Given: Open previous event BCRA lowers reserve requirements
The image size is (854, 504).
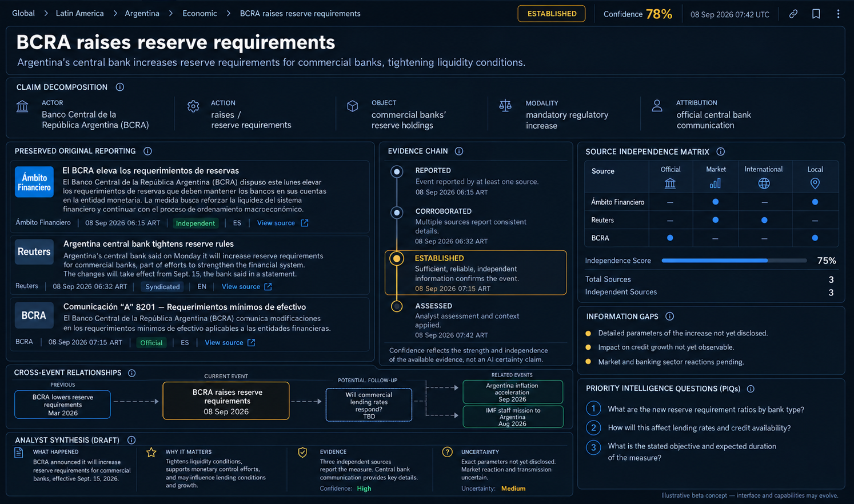Looking at the screenshot, I should coord(62,405).
